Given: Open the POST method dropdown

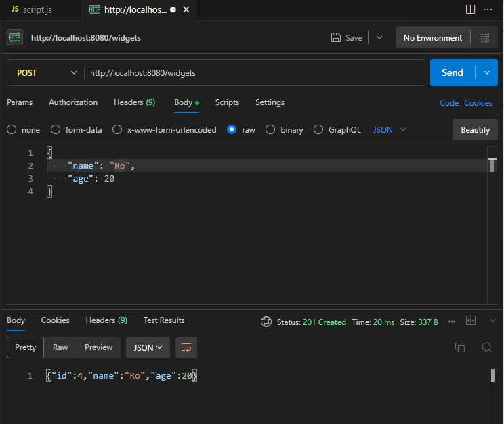Looking at the screenshot, I should 45,72.
